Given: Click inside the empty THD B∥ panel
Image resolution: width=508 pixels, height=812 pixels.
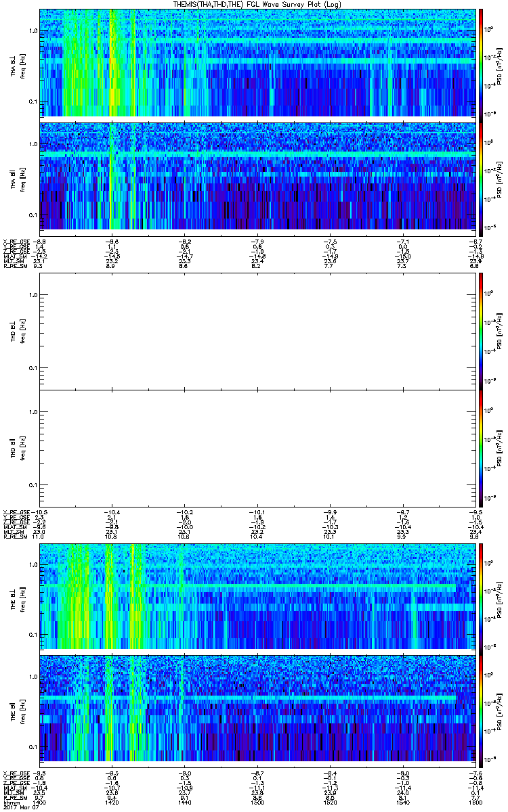Looking at the screenshot, I should [257, 449].
